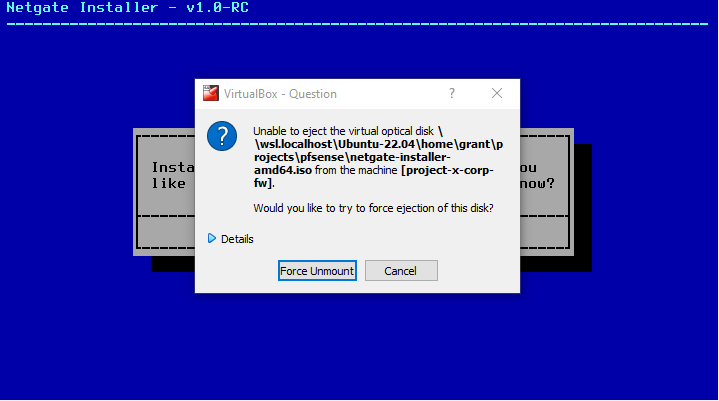Click the 'VirtualBox - Question' title text
The image size is (719, 401).
pos(280,94)
